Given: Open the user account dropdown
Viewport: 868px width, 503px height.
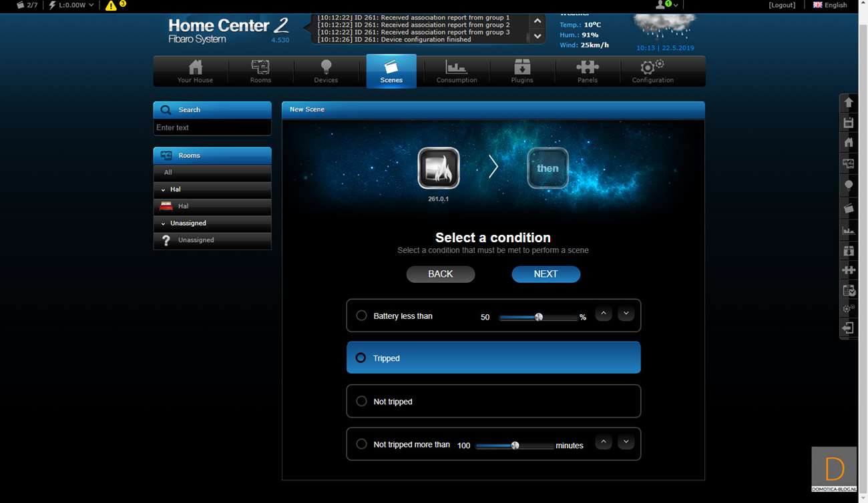Looking at the screenshot, I should 667,5.
